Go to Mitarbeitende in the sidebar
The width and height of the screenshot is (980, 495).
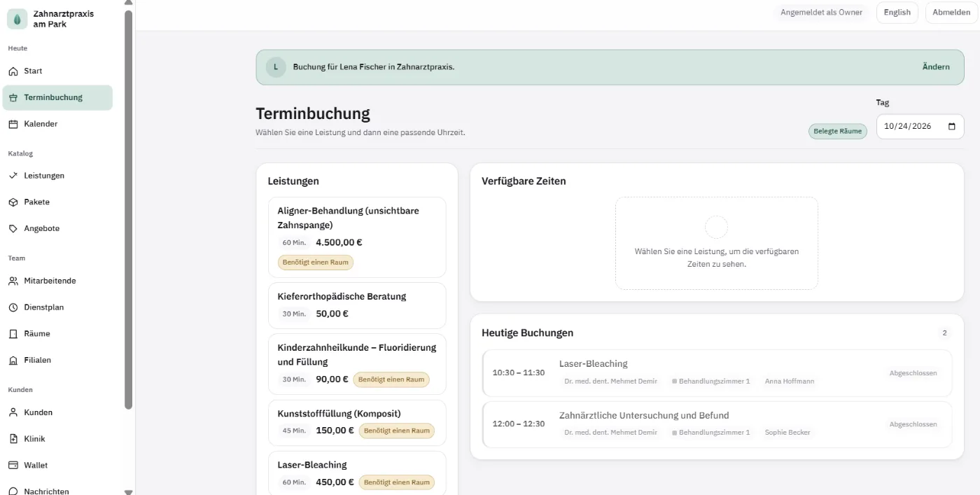point(57,281)
